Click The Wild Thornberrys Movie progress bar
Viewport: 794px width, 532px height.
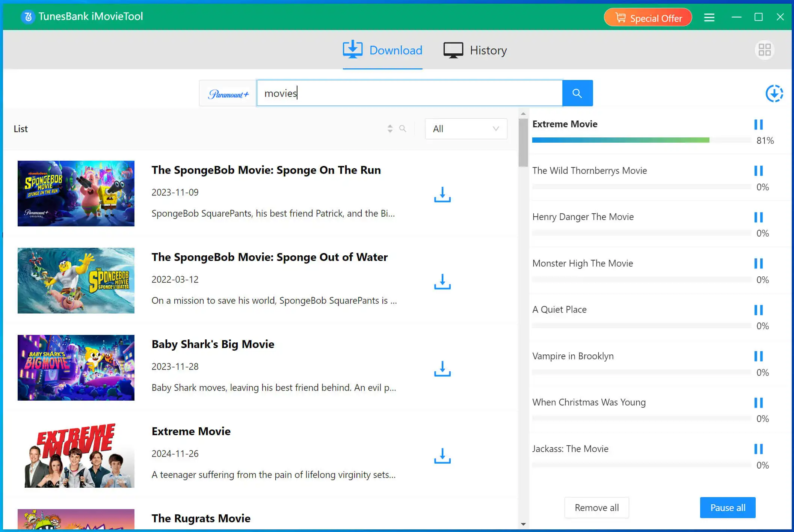(642, 187)
